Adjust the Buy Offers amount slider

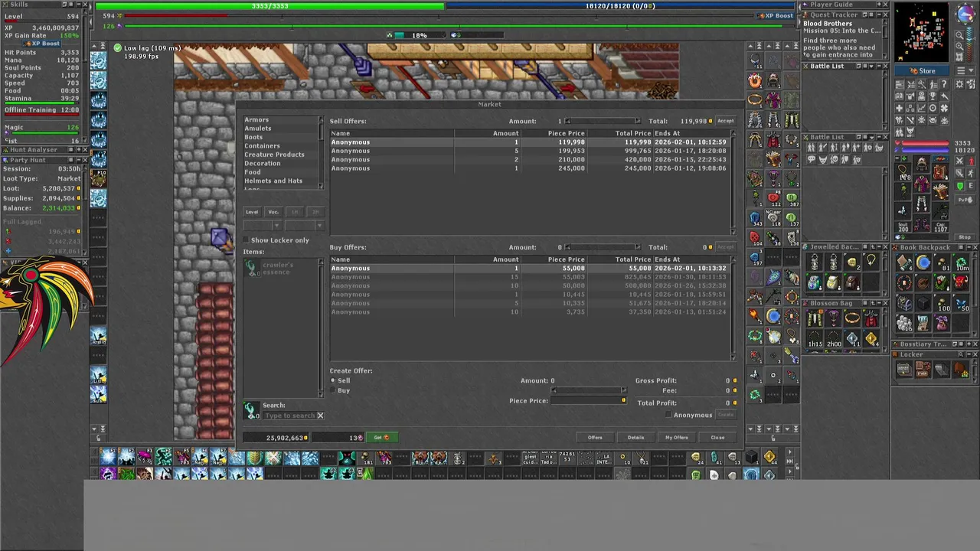pyautogui.click(x=602, y=247)
